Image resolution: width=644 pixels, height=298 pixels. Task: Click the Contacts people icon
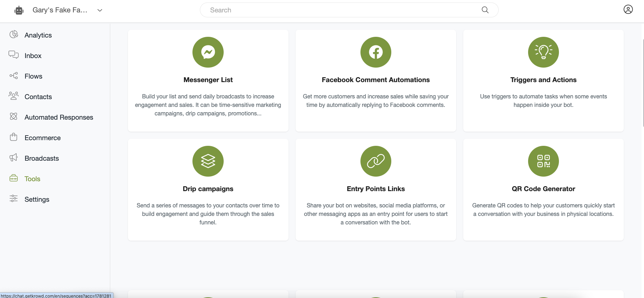tap(14, 96)
